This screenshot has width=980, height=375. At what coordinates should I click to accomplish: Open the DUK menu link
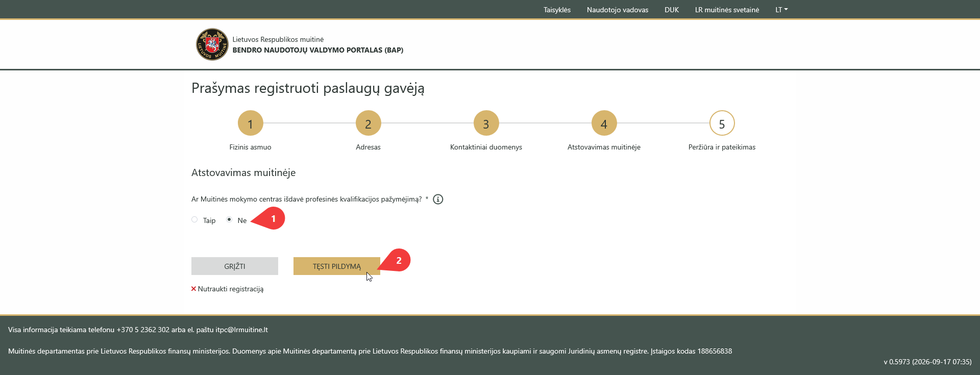[x=672, y=10]
